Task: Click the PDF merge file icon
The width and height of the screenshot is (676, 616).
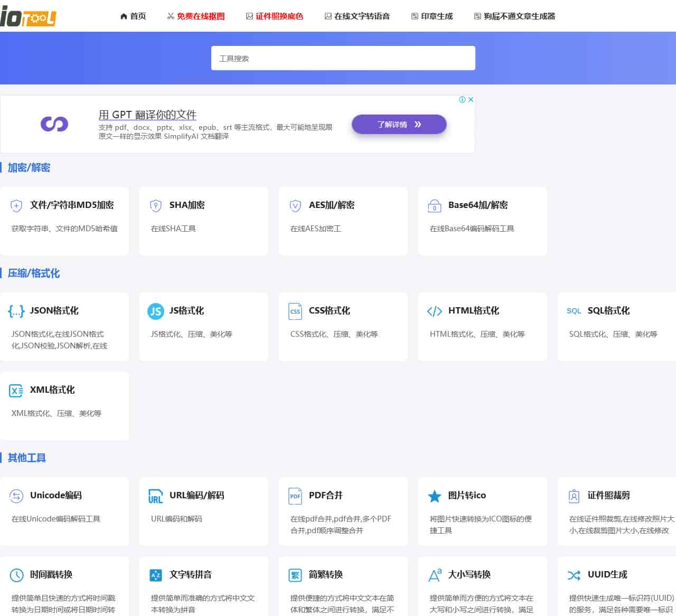Action: [x=295, y=496]
